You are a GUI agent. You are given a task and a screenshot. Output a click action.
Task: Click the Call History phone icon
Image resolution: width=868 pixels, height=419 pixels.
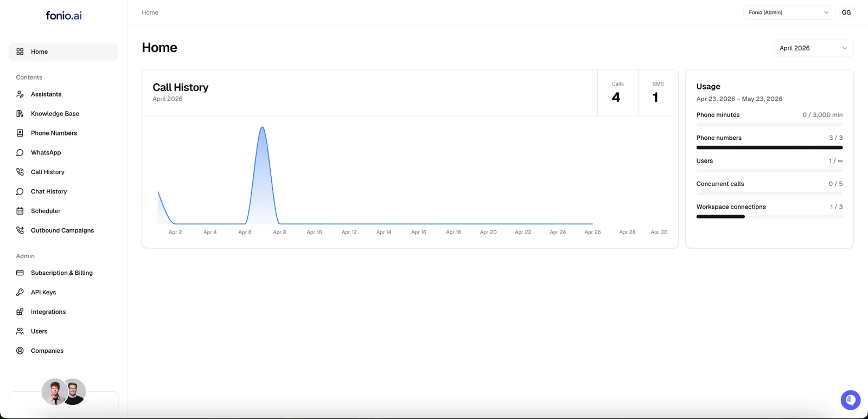(20, 172)
